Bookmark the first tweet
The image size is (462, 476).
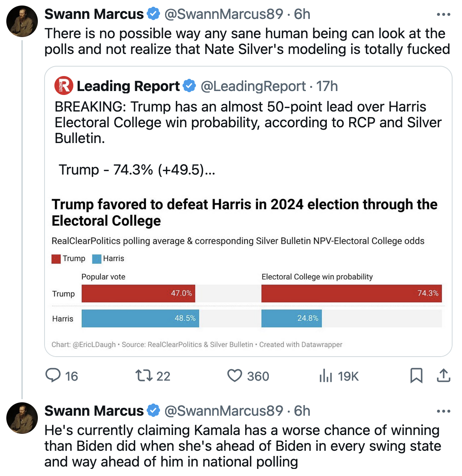(x=416, y=376)
